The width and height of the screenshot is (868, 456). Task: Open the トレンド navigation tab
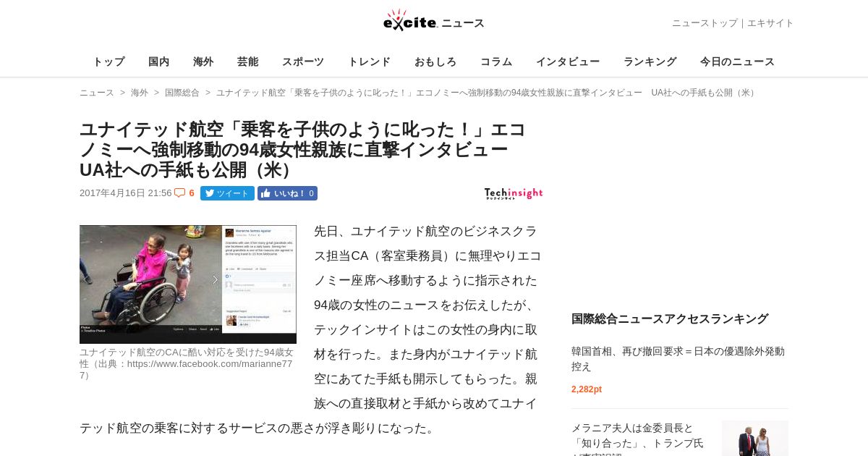tap(370, 62)
